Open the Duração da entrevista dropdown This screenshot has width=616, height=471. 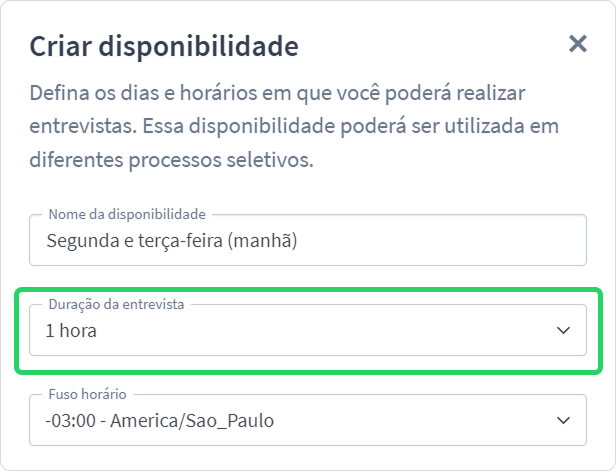[x=308, y=330]
